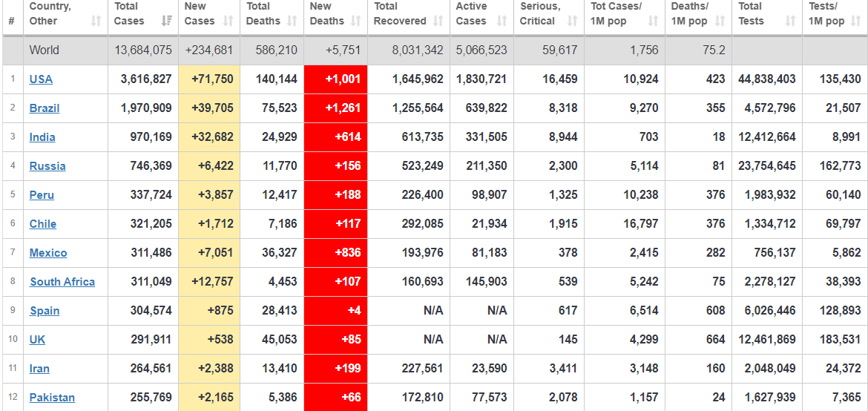This screenshot has height=411, width=868.
Task: Click UK active cases N/A cell
Action: [x=497, y=340]
